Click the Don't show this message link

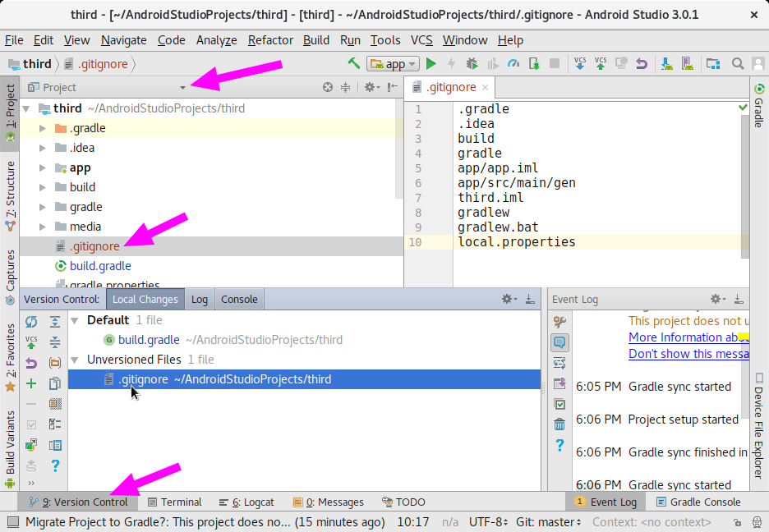click(x=688, y=354)
